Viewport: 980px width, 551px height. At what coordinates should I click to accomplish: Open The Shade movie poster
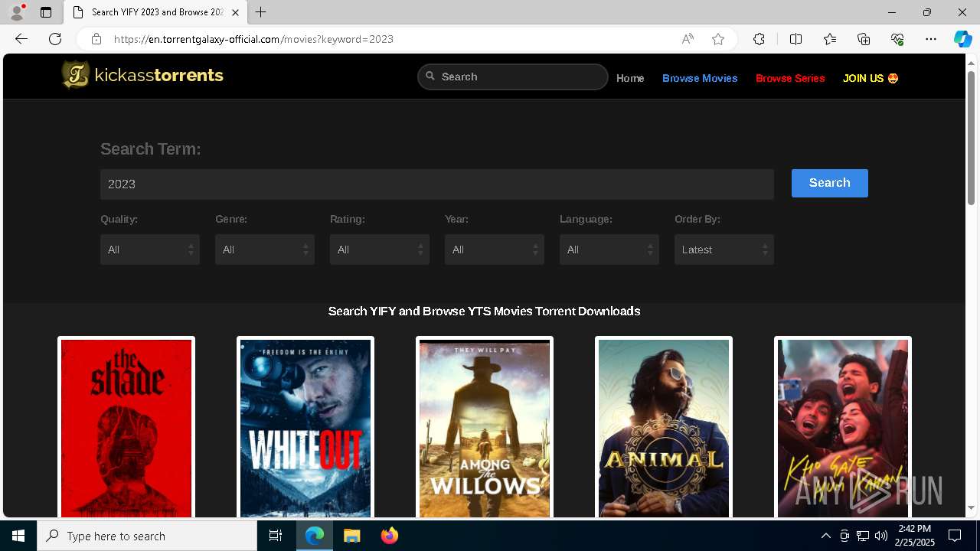pyautogui.click(x=126, y=428)
